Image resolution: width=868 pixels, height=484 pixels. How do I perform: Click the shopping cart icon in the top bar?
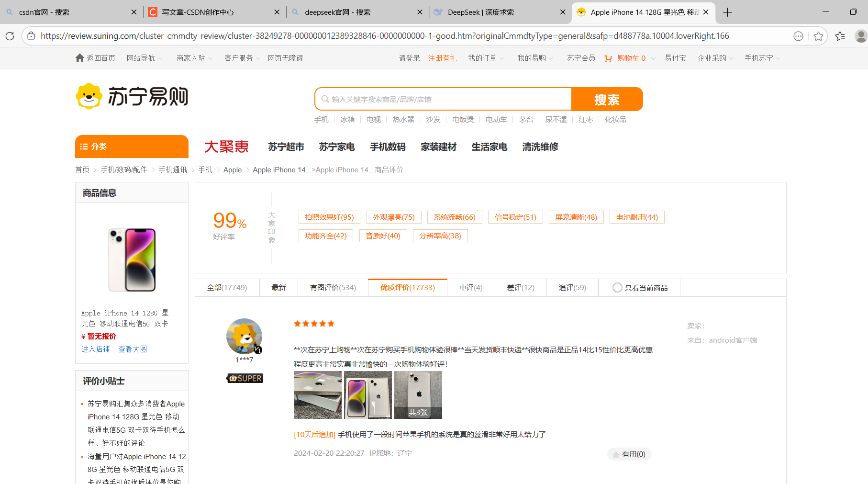tap(608, 58)
